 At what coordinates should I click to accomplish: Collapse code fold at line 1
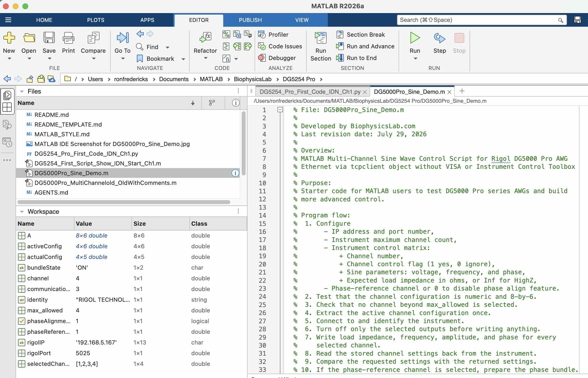pos(280,110)
